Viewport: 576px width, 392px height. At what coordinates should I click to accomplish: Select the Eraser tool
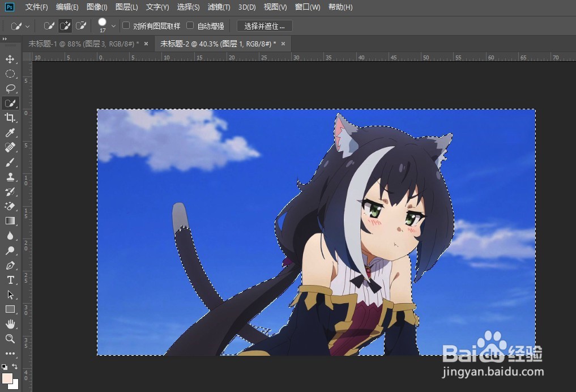pos(10,206)
